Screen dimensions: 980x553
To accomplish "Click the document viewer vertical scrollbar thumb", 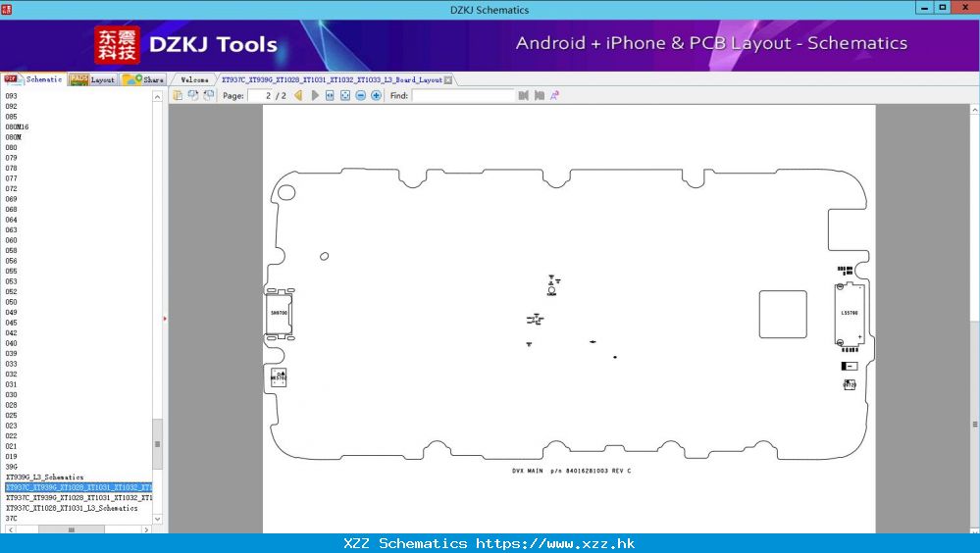I will coord(975,425).
